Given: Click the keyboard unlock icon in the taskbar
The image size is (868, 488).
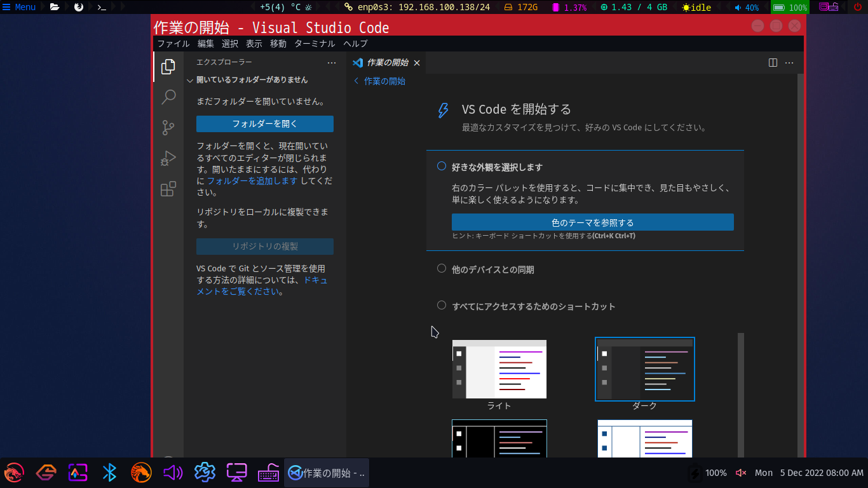Looking at the screenshot, I should tap(268, 473).
